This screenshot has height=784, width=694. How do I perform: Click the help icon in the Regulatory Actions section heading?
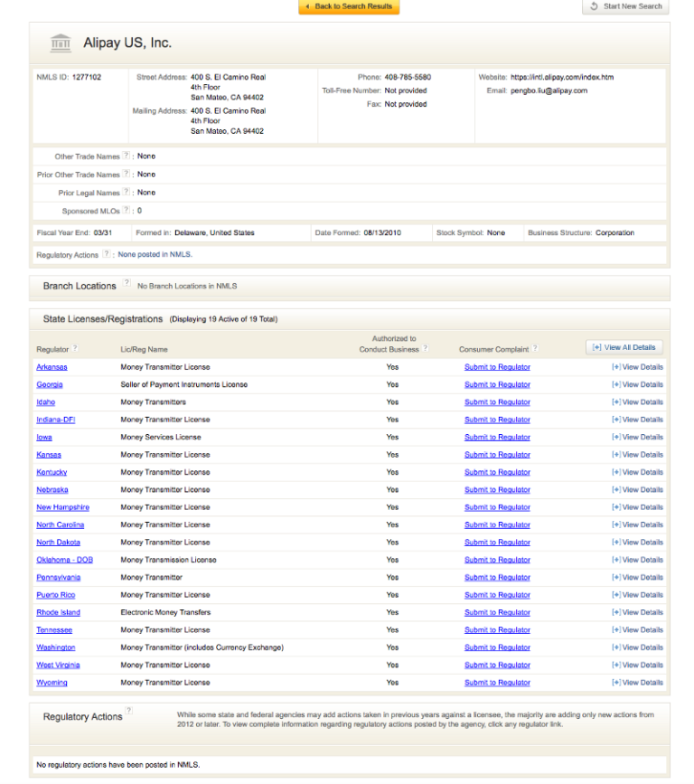click(x=129, y=712)
